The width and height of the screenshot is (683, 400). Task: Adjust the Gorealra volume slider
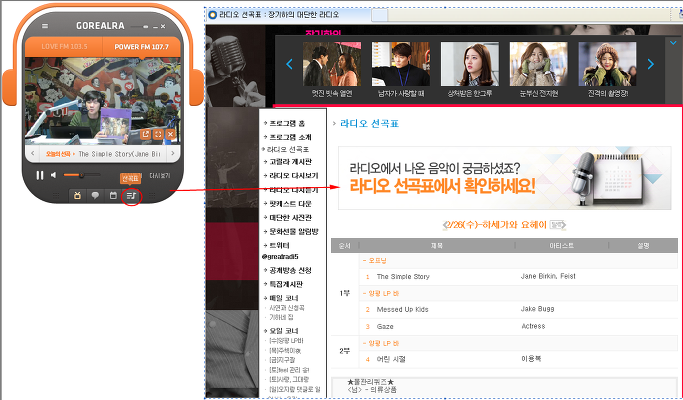(81, 175)
